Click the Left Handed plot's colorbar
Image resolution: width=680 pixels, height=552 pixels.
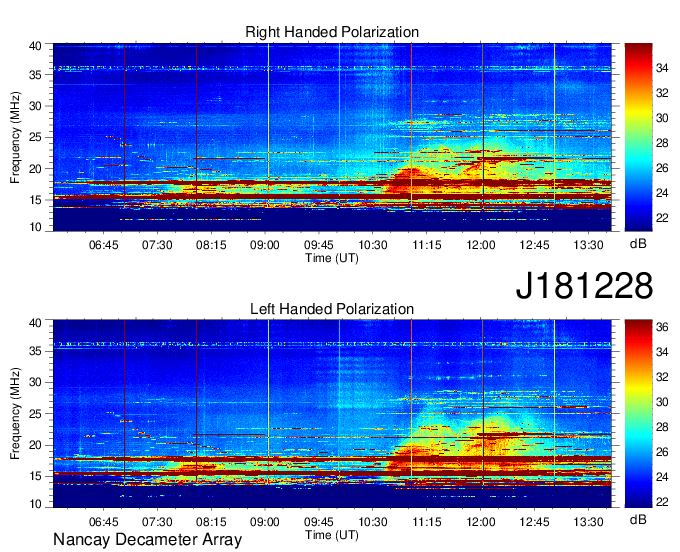(x=638, y=414)
